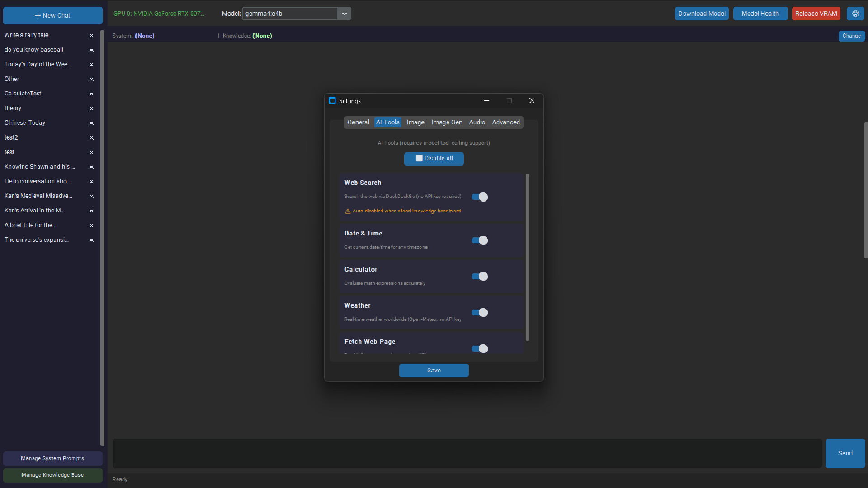The height and width of the screenshot is (488, 868).
Task: Toggle the Date & Time tool switch
Action: click(480, 240)
